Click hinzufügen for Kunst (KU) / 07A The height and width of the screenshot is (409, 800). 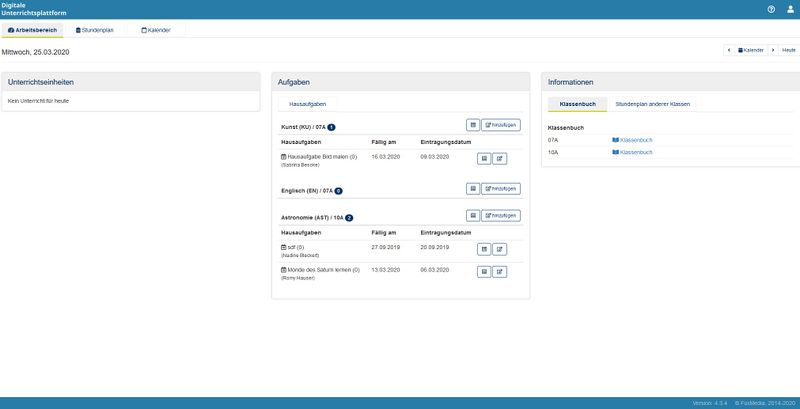pyautogui.click(x=501, y=125)
